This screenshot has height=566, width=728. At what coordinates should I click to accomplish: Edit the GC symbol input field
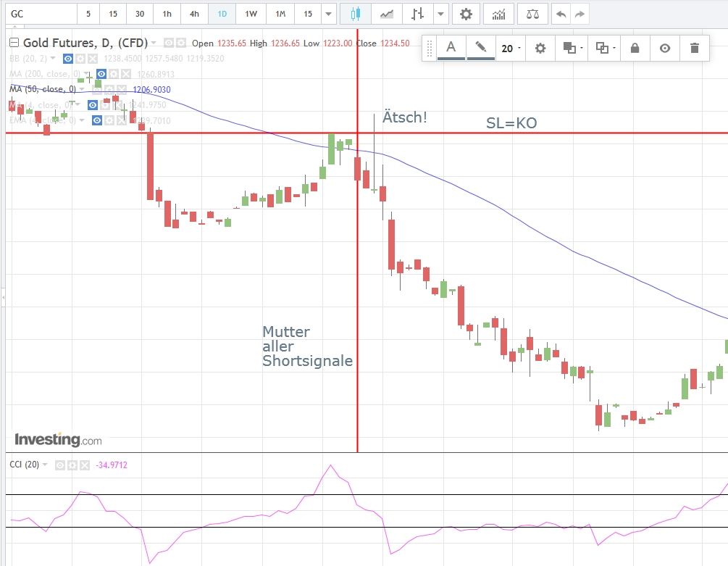click(x=42, y=14)
